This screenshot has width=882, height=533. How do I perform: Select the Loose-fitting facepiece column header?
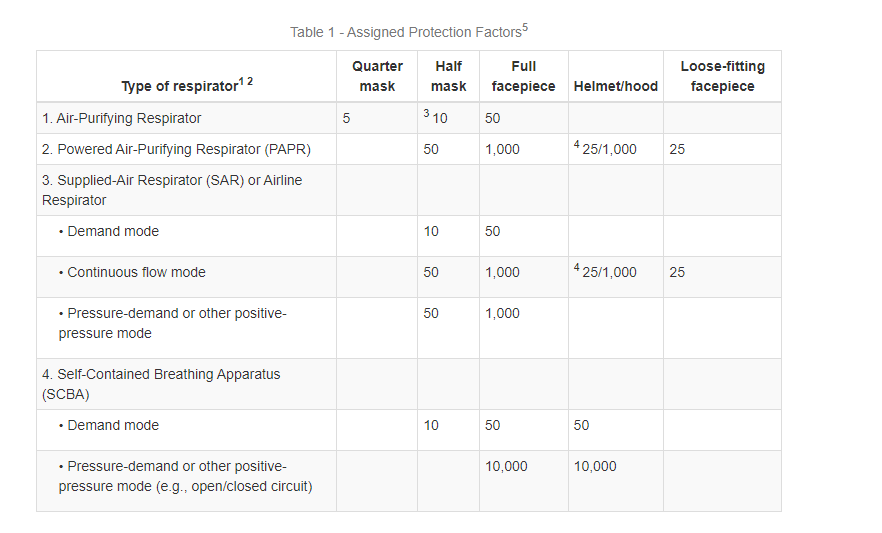[722, 76]
